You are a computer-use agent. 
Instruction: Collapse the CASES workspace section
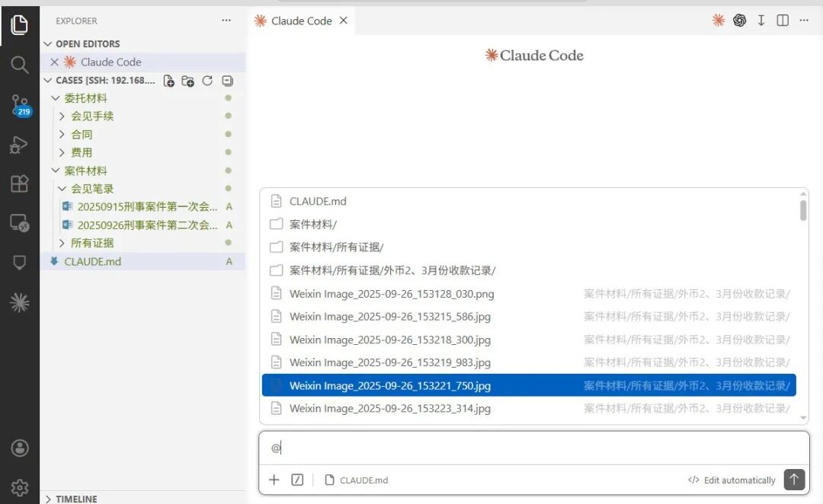click(99, 81)
